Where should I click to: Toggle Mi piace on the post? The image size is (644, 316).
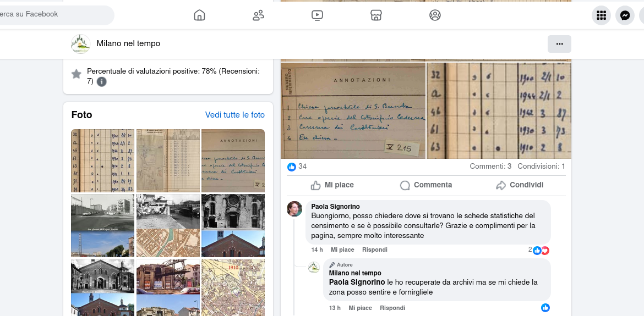click(332, 185)
